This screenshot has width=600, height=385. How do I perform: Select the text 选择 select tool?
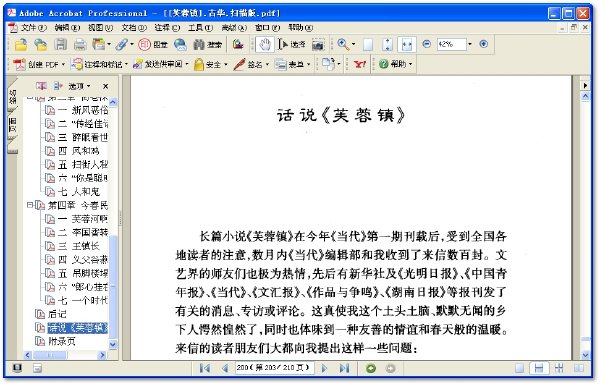tap(291, 44)
